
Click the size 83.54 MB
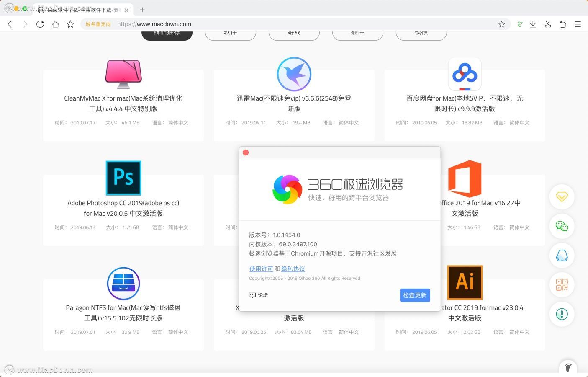301,332
